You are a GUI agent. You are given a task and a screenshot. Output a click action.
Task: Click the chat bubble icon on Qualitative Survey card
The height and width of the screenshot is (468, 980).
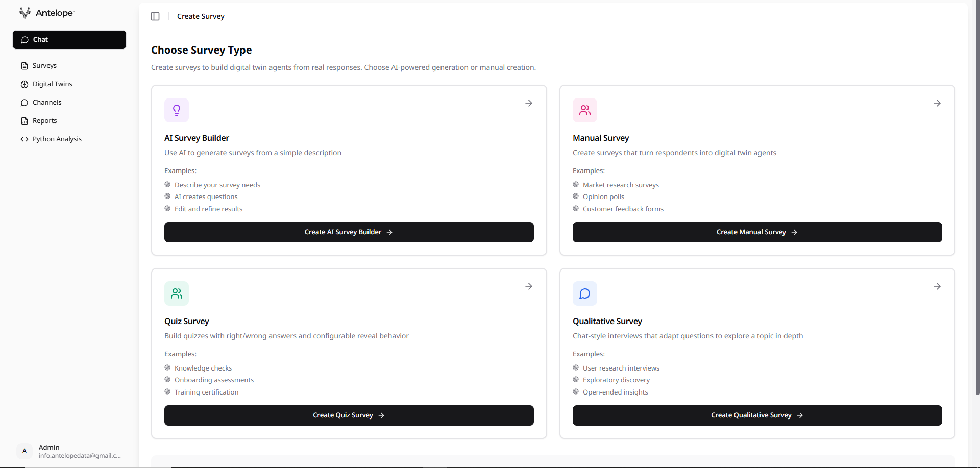(584, 293)
